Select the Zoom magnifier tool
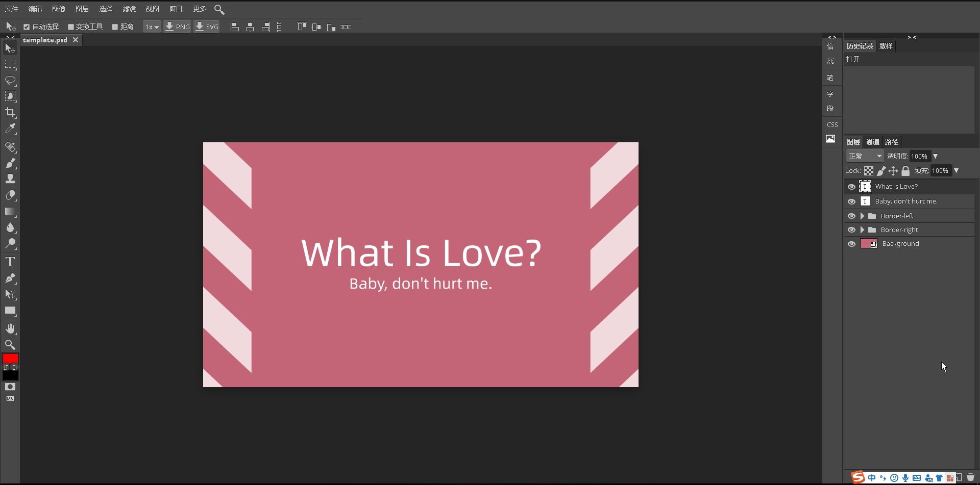The image size is (980, 485). coord(10,345)
